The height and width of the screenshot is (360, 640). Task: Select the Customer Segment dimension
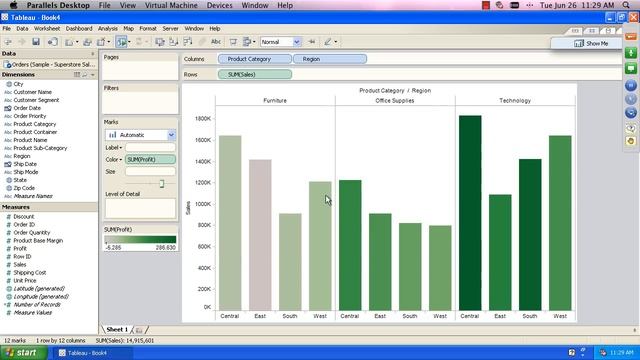(36, 100)
